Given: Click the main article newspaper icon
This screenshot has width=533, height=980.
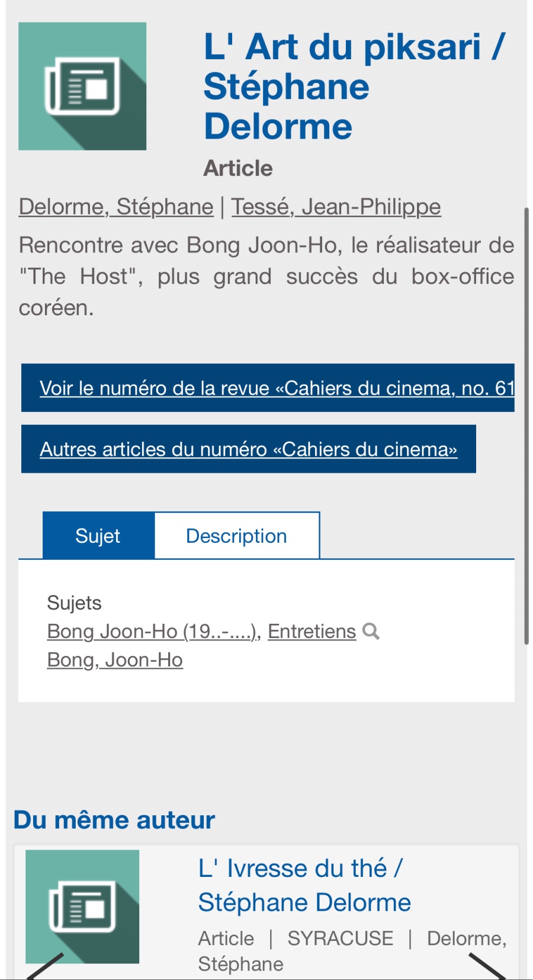Looking at the screenshot, I should coord(82,87).
